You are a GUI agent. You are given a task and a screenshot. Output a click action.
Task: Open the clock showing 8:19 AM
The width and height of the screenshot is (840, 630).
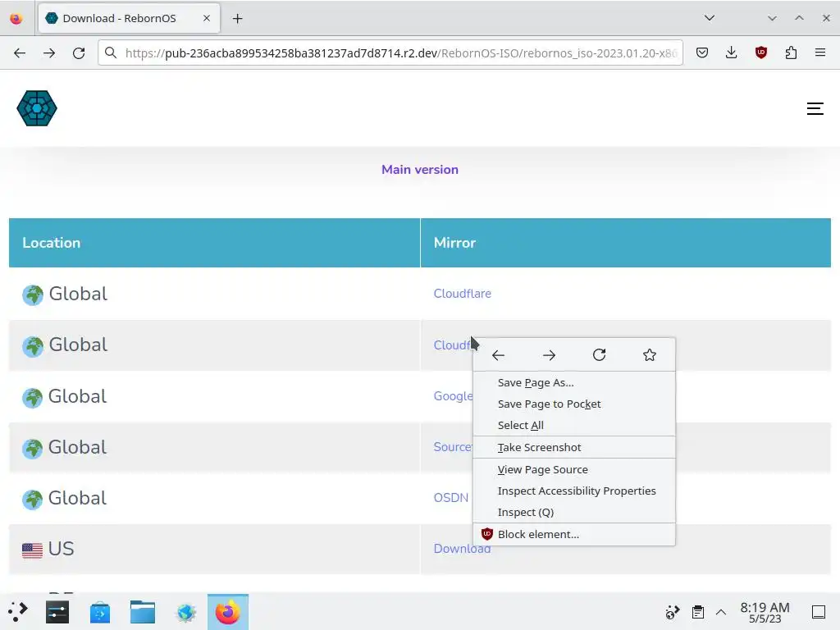click(765, 612)
